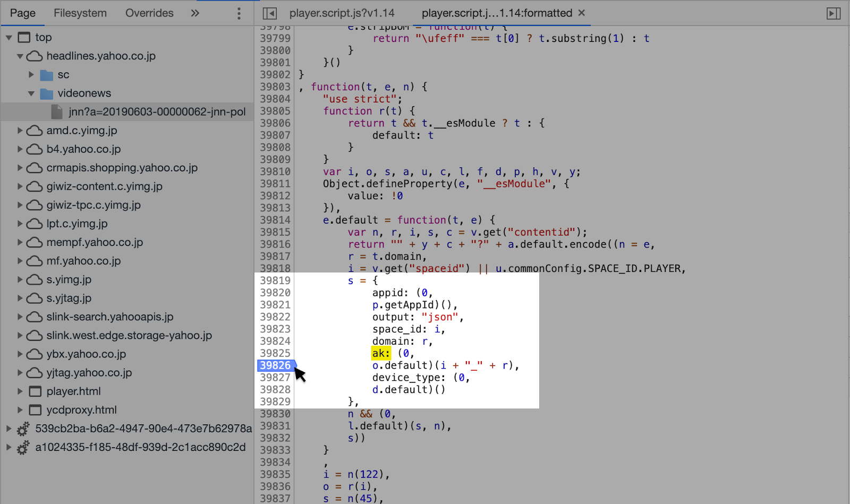Screen dimensions: 850x504
Task: Collapse the headlines.yahoo.co.jp tree node
Action: tap(20, 56)
